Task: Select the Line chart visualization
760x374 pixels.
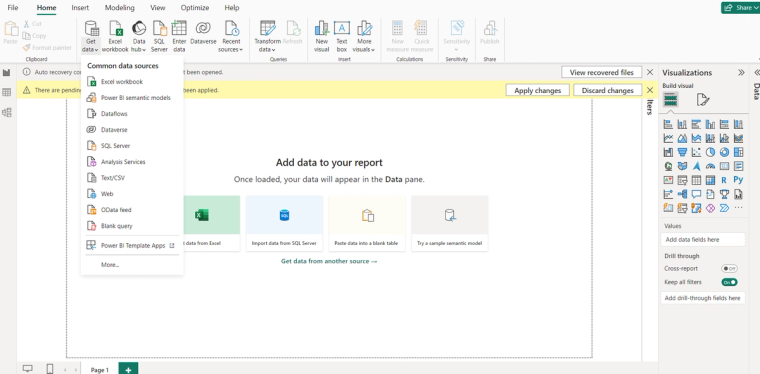Action: coord(668,138)
